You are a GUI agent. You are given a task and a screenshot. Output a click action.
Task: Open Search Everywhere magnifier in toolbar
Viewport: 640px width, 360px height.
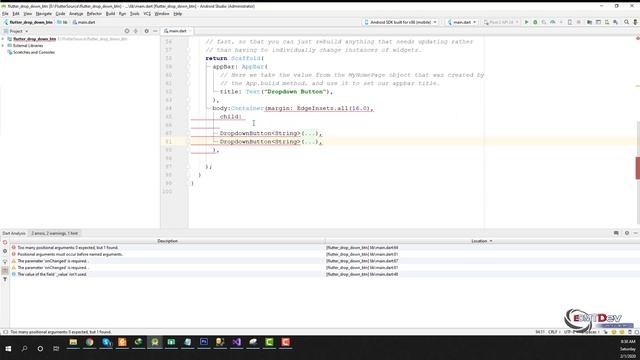point(626,22)
